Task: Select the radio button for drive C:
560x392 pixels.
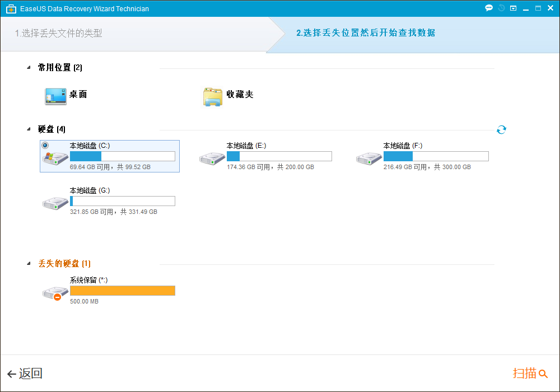Action: click(45, 145)
